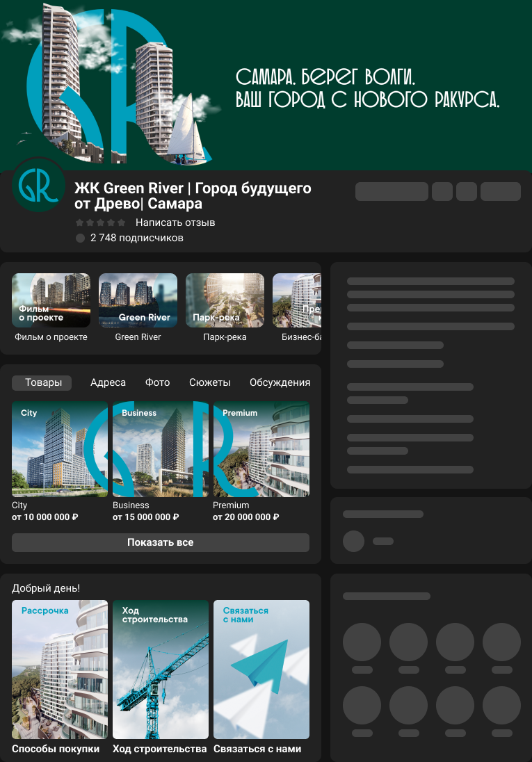Click the "от 10 000 000 ₽" price text
The width and height of the screenshot is (532, 762).
click(x=45, y=517)
